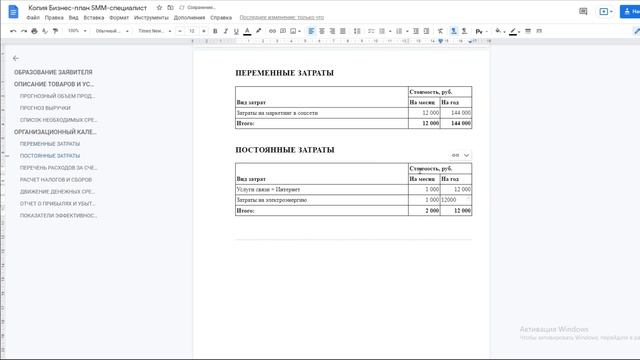Open the last edit history link
This screenshot has width=640, height=360.
tap(282, 18)
